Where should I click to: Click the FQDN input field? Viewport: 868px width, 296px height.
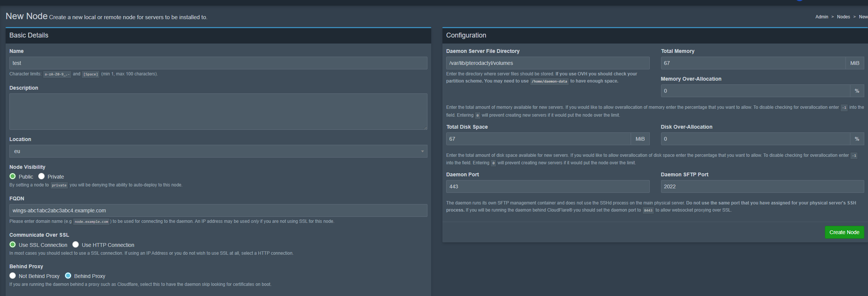click(218, 210)
